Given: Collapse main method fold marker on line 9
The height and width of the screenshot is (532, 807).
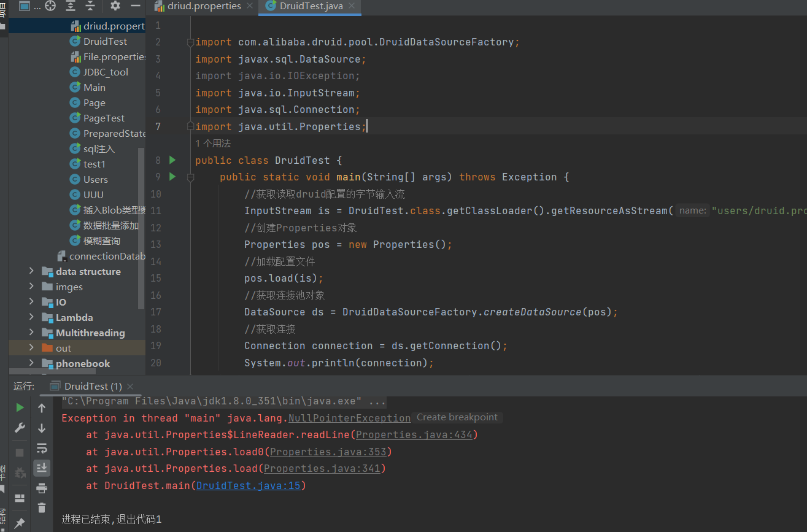Looking at the screenshot, I should pyautogui.click(x=190, y=177).
